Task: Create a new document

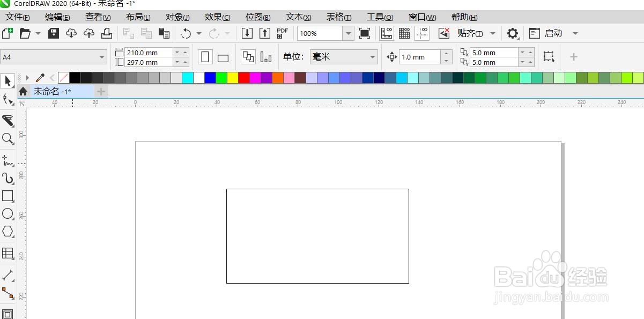Action: point(7,33)
